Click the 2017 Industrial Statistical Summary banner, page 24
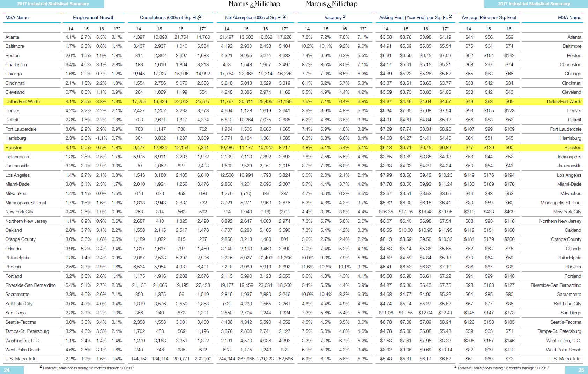Screen dimensions: 588x374 point(52,4)
